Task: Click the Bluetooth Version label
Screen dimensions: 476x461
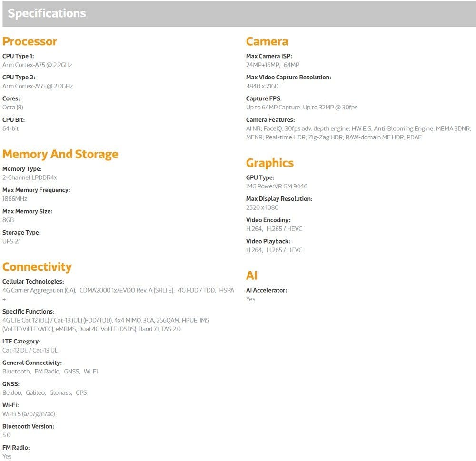Action: pyautogui.click(x=28, y=426)
